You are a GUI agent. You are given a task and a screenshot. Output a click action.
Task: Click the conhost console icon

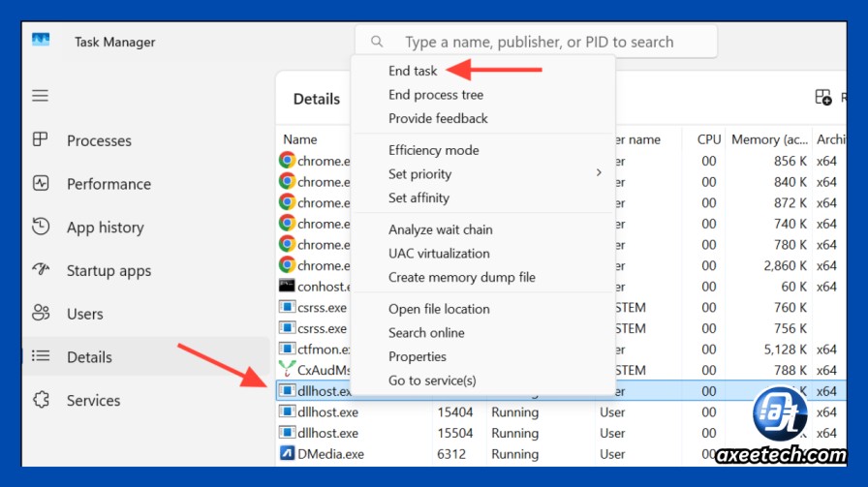tap(287, 286)
